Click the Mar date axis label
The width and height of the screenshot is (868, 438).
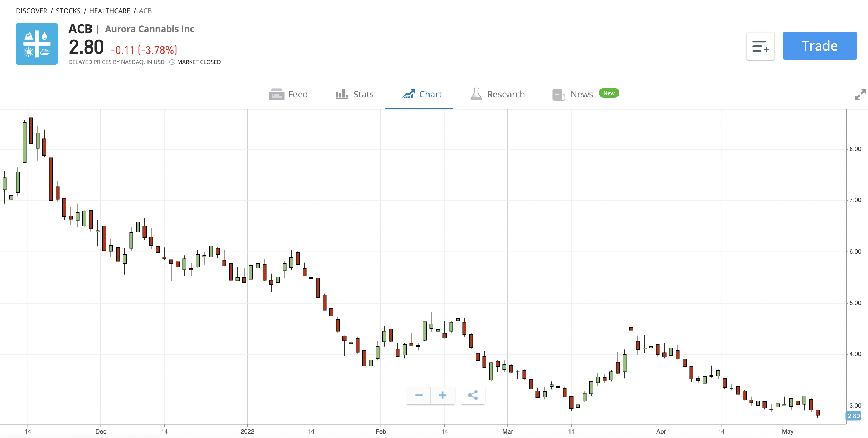click(x=507, y=431)
